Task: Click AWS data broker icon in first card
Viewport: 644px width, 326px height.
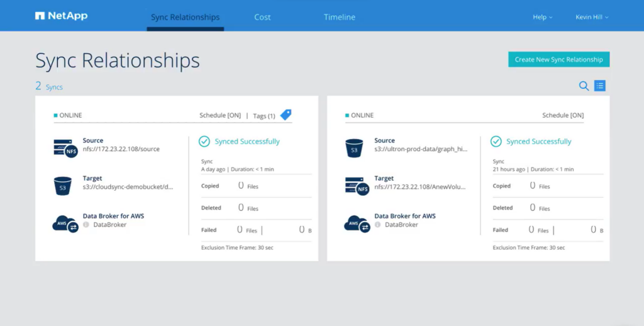Action: (x=65, y=225)
